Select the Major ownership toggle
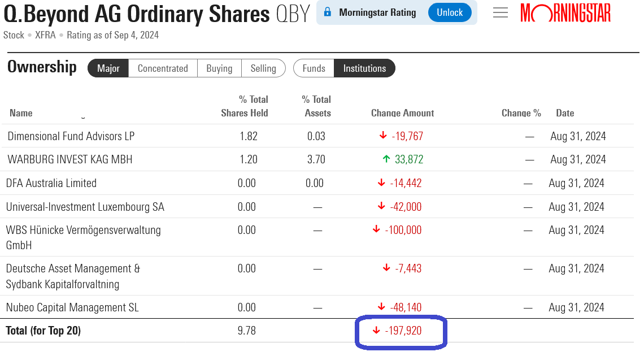The width and height of the screenshot is (644, 356). [108, 68]
